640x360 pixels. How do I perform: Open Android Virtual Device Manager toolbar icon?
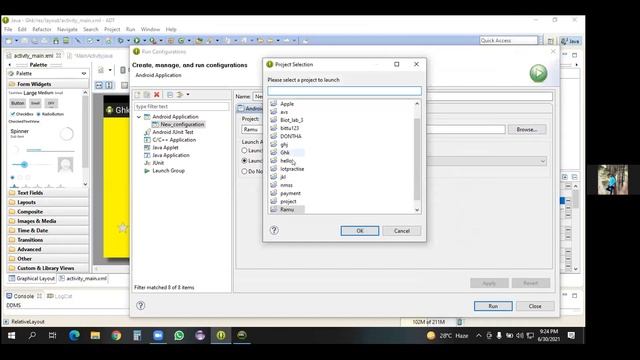[x=66, y=40]
